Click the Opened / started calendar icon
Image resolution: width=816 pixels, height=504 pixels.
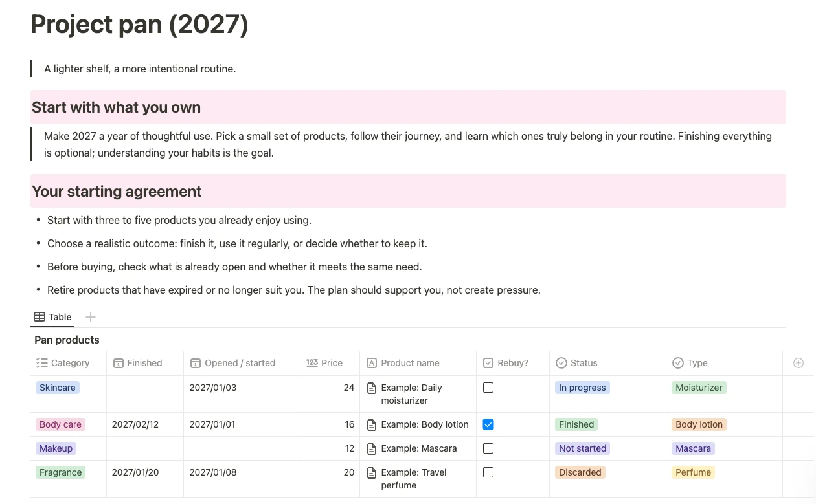click(x=196, y=363)
